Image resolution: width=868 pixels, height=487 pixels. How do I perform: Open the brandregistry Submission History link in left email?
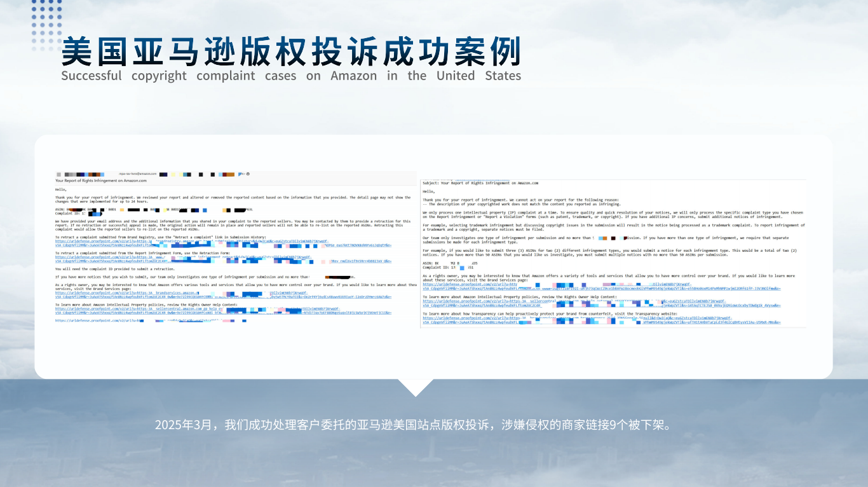tap(223, 243)
